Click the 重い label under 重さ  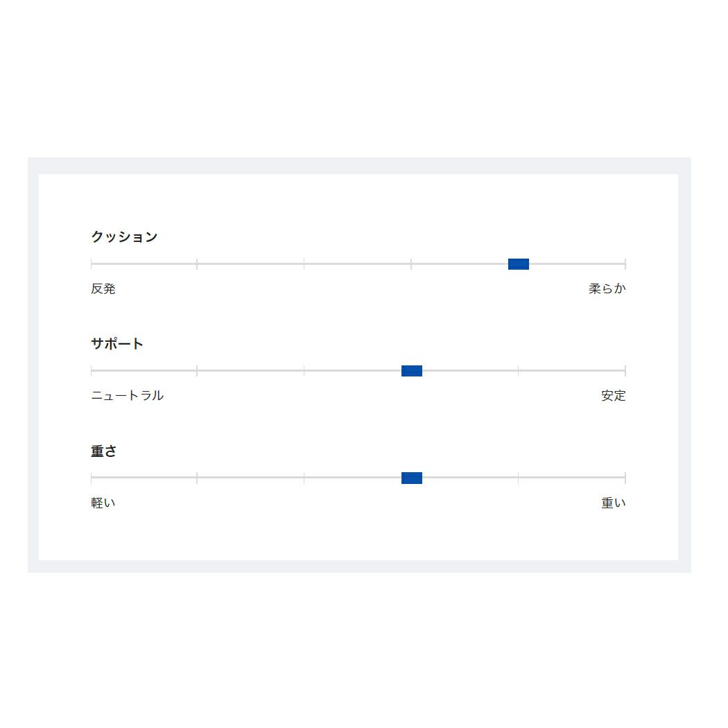(613, 503)
